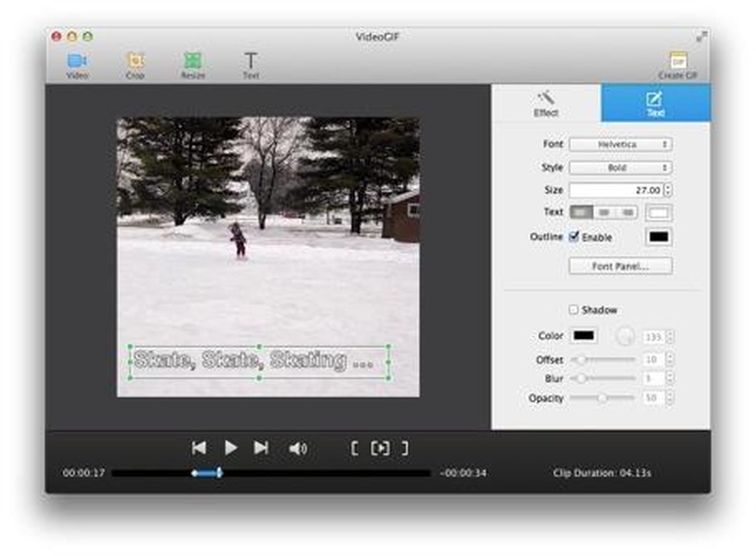Screen dimensions: 756x556
Task: Click the angle value stepper
Action: (670, 337)
